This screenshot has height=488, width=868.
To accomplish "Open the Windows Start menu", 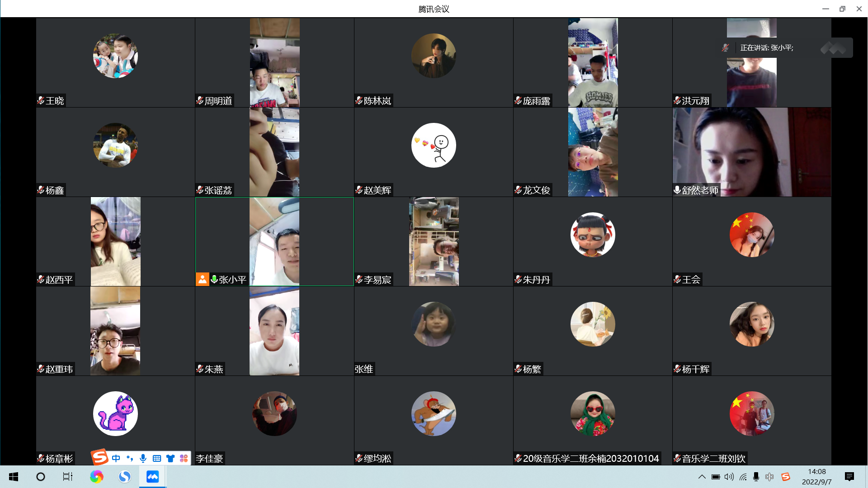I will [x=14, y=477].
